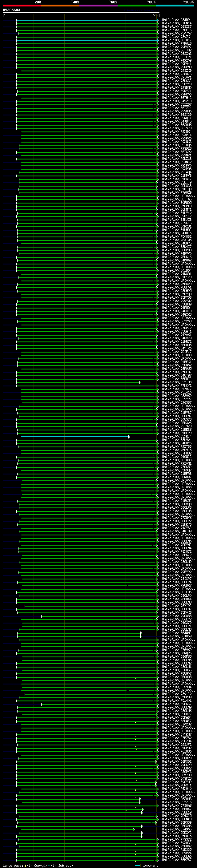Click the green ~80% identity legend segment
This screenshot has height=868, width=197.
point(137,6)
